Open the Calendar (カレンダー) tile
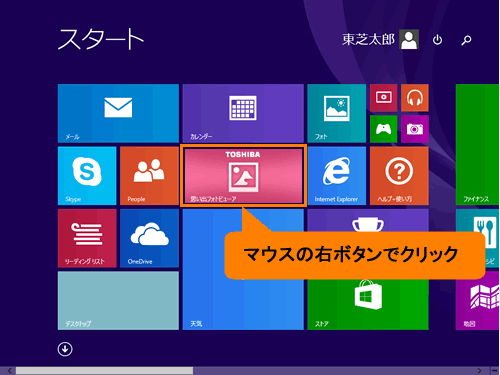 click(x=243, y=113)
